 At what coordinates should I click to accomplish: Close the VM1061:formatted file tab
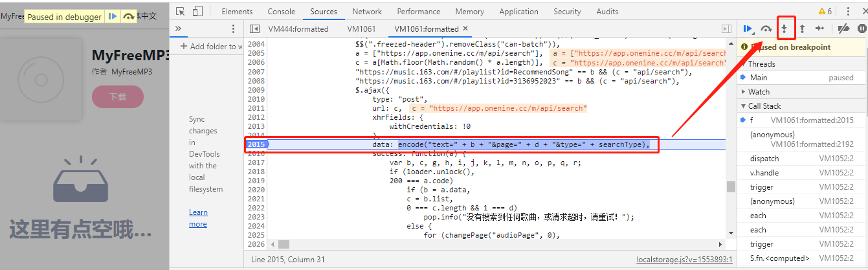pyautogui.click(x=465, y=28)
